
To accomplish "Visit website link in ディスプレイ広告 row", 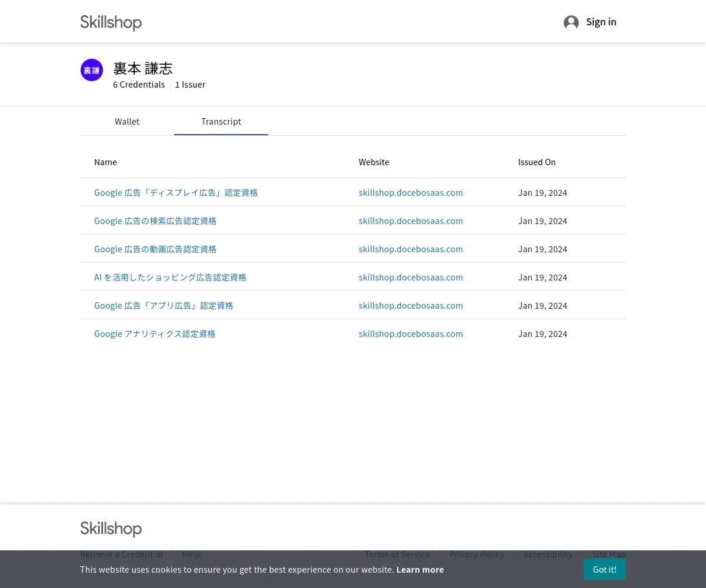I will point(411,193).
